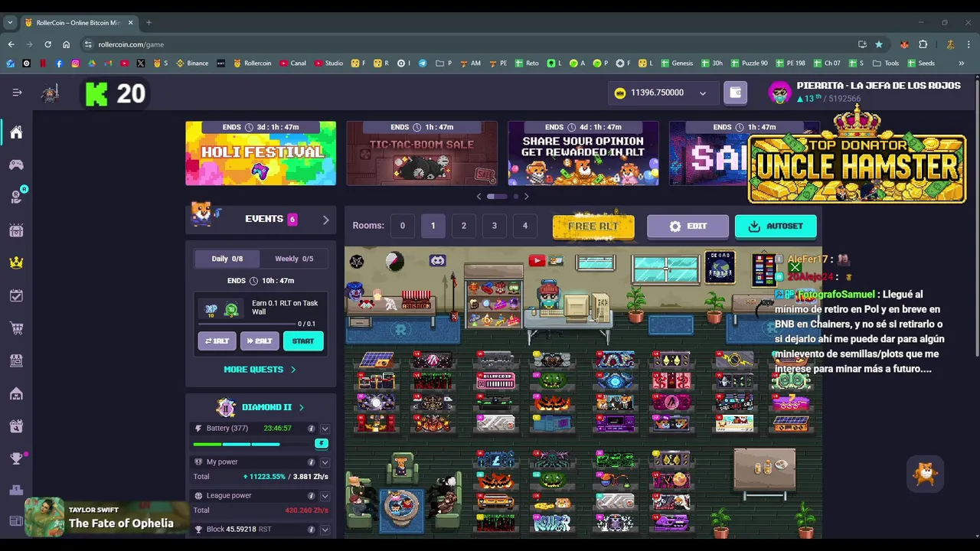Show more bookmarks overflow chevron
This screenshot has height=551, width=980.
962,64
